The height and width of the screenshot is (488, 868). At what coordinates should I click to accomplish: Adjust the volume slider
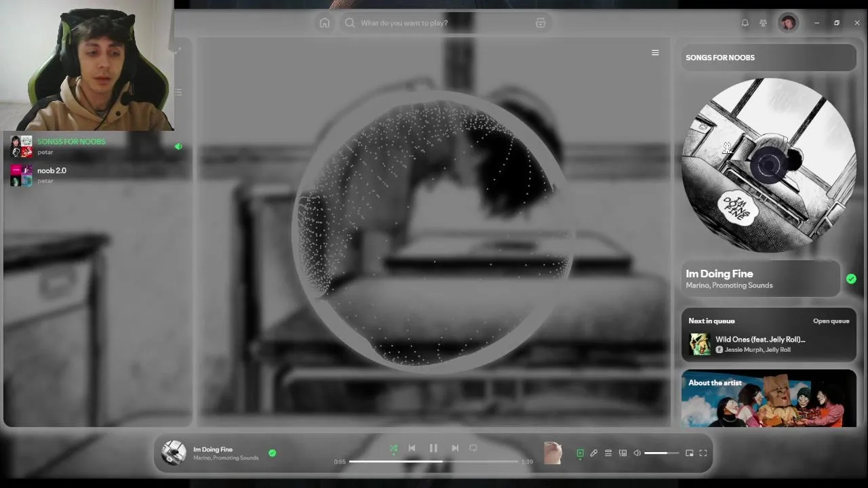pos(661,453)
